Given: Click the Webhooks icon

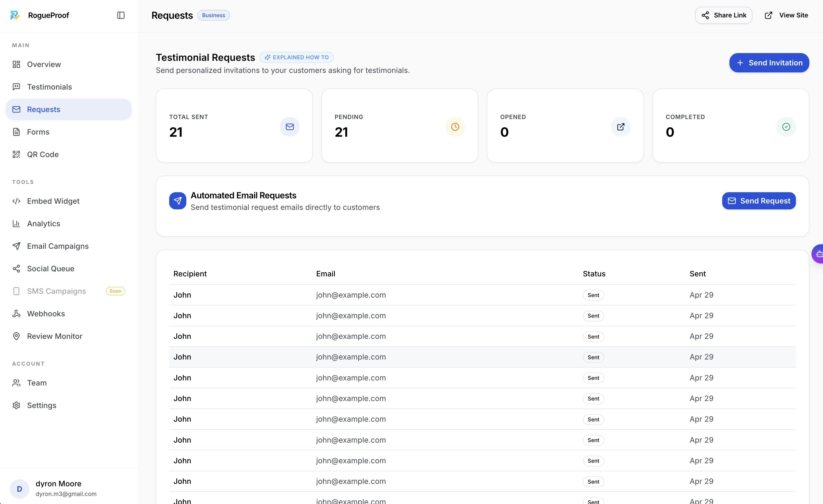Looking at the screenshot, I should (16, 314).
